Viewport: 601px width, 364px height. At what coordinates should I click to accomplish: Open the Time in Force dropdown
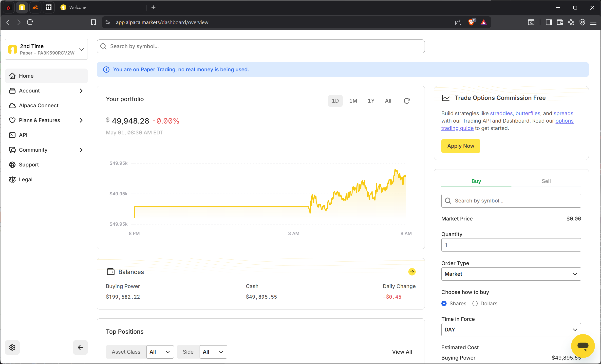[x=511, y=330]
